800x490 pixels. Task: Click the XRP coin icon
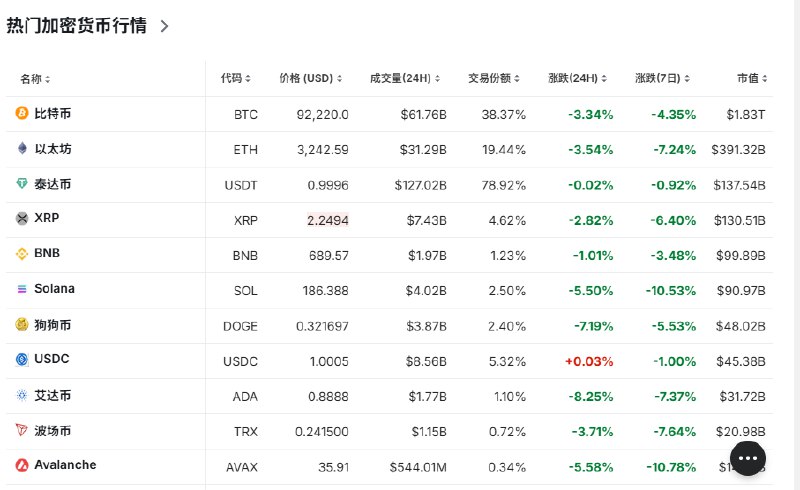pyautogui.click(x=22, y=218)
